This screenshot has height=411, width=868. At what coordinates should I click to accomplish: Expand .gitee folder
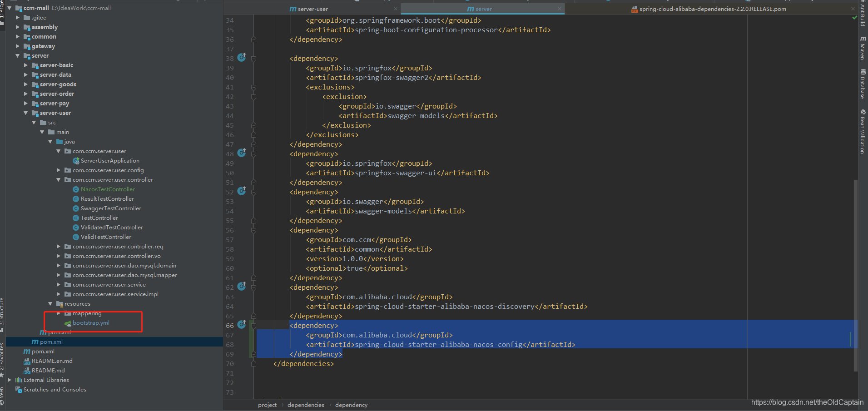[18, 18]
